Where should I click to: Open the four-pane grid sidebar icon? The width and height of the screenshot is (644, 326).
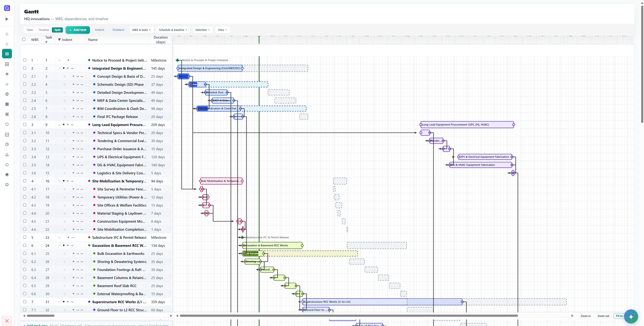(x=7, y=64)
